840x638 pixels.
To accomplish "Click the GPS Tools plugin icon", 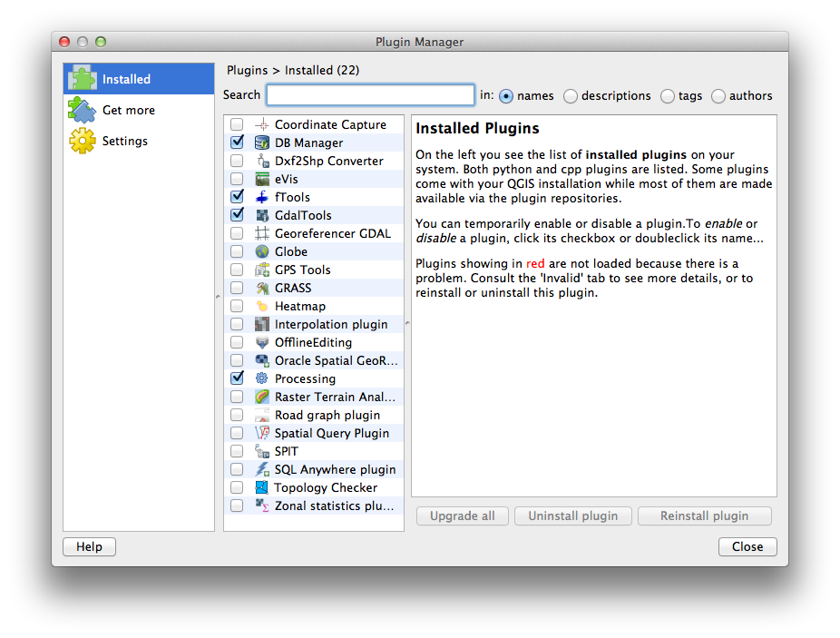I will click(262, 270).
